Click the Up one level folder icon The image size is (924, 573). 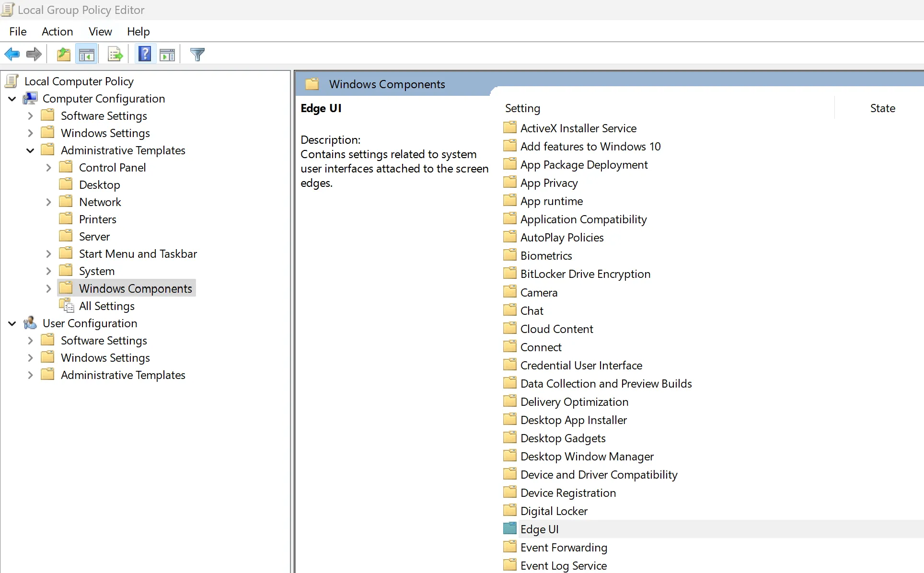pyautogui.click(x=63, y=54)
